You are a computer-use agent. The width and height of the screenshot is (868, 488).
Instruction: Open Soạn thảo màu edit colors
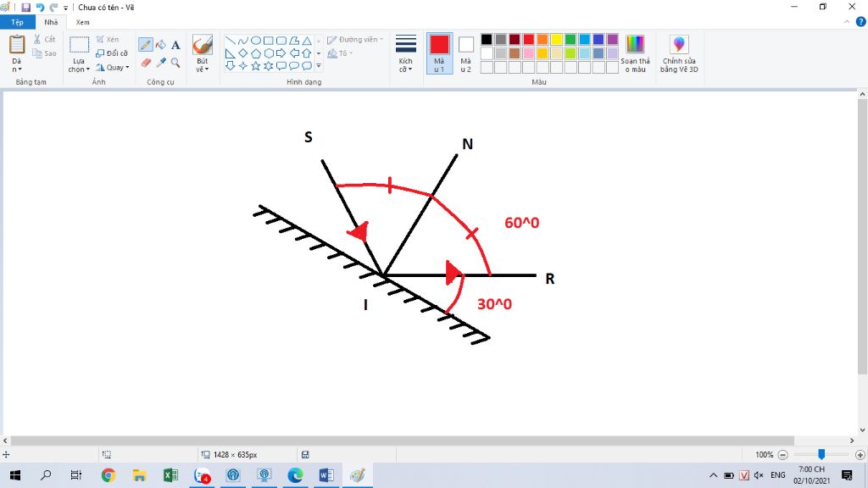tap(635, 53)
